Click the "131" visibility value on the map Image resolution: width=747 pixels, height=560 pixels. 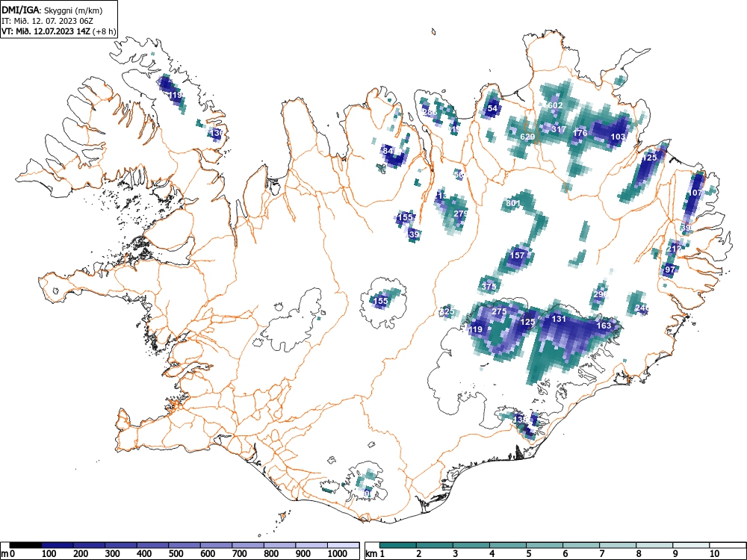pyautogui.click(x=558, y=319)
